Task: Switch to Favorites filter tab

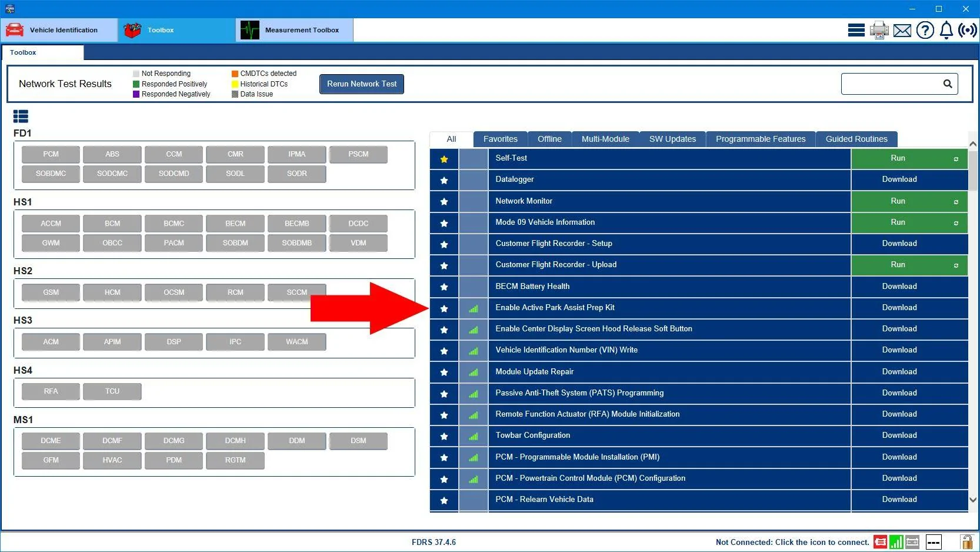Action: tap(501, 139)
